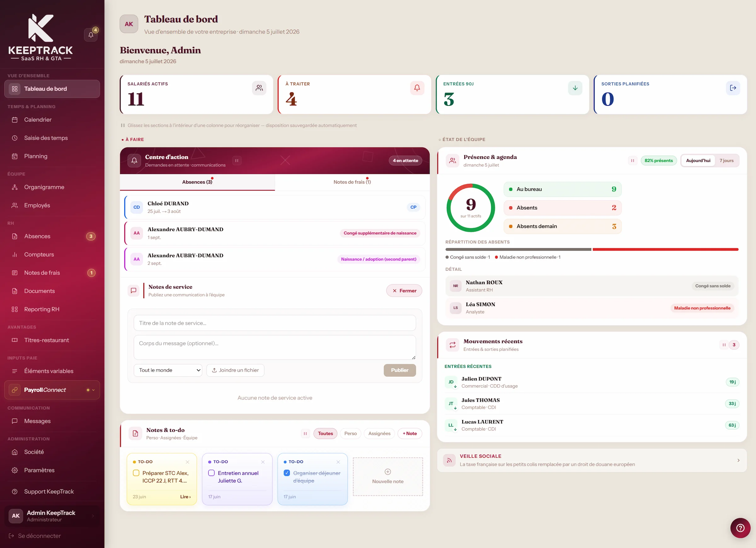Check the Entretien annuel Juliette G. to-do

pyautogui.click(x=211, y=473)
